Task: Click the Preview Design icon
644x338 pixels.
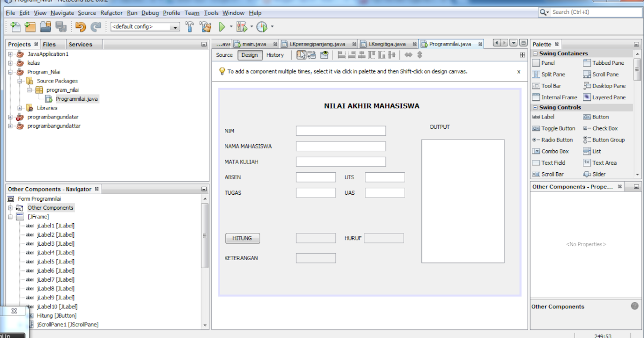Action: [x=325, y=55]
